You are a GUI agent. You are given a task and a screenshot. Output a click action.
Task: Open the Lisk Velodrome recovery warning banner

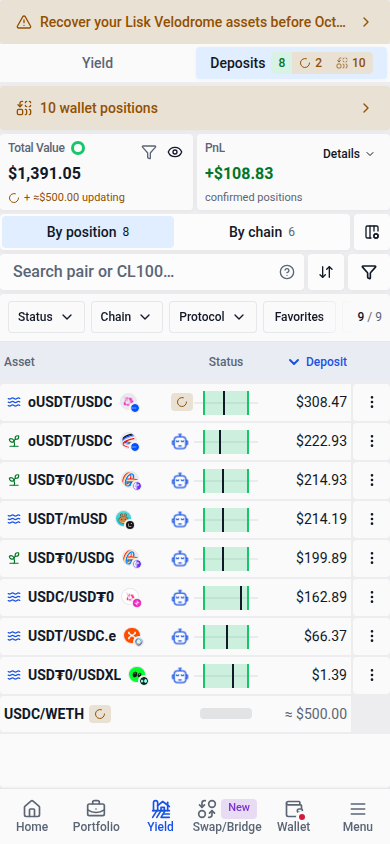point(195,22)
